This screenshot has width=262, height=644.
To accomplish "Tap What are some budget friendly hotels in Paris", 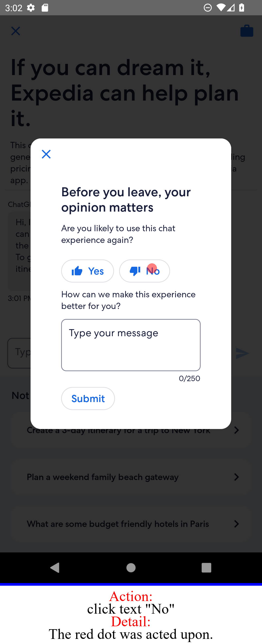I will tap(118, 524).
